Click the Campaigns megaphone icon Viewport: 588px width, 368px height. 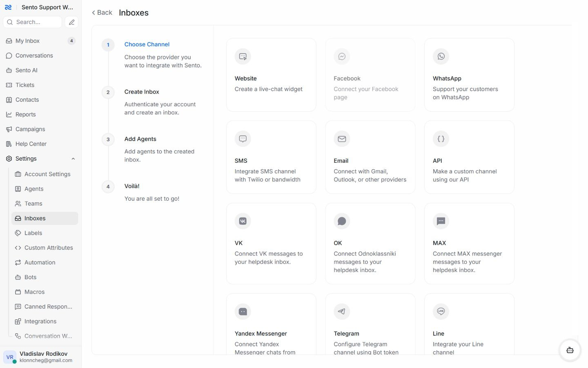click(x=9, y=129)
